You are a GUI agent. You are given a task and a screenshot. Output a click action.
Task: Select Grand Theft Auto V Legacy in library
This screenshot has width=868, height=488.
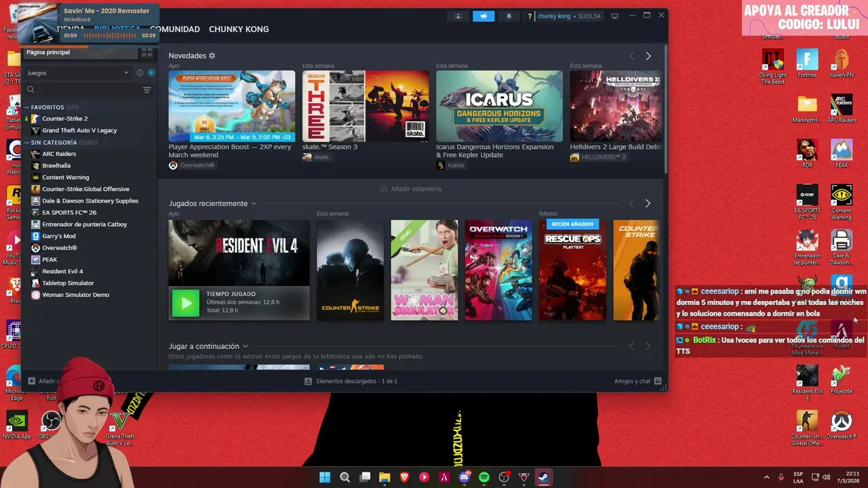(x=79, y=130)
